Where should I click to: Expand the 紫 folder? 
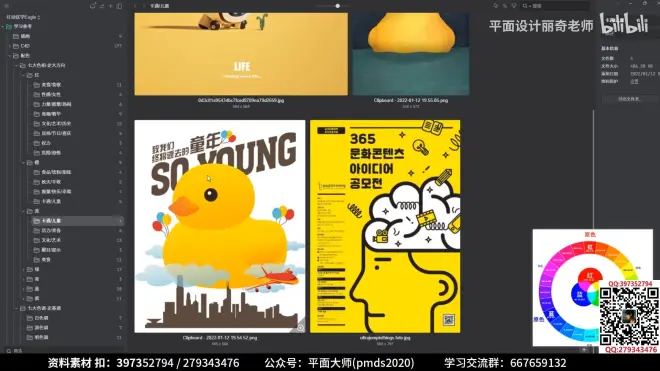(24, 299)
